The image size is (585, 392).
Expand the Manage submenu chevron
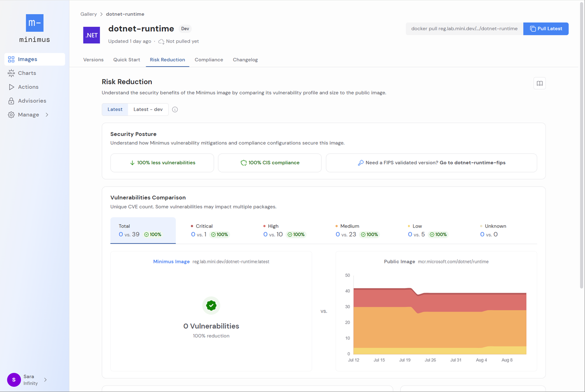tap(47, 115)
